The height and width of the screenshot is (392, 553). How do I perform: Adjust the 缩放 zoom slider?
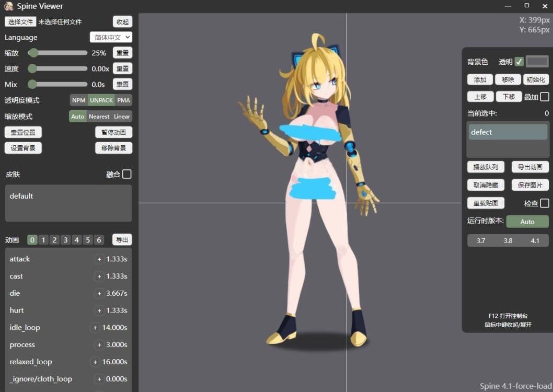tap(58, 53)
